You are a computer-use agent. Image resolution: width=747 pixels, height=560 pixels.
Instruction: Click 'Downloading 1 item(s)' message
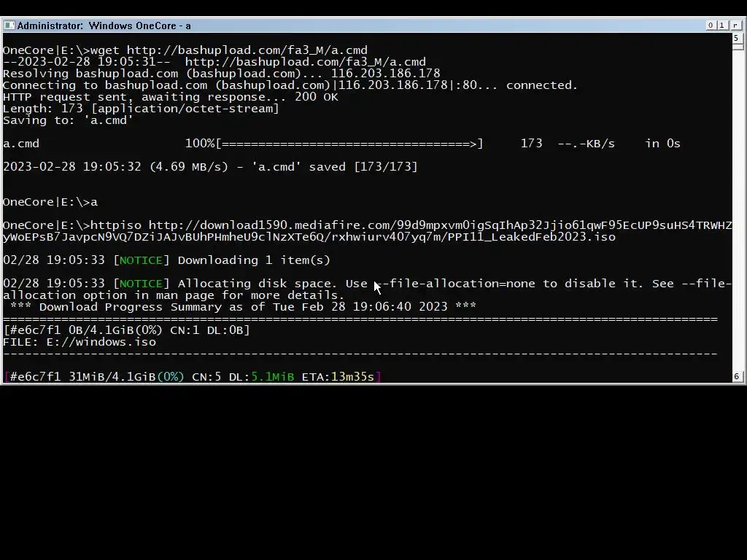click(x=254, y=260)
